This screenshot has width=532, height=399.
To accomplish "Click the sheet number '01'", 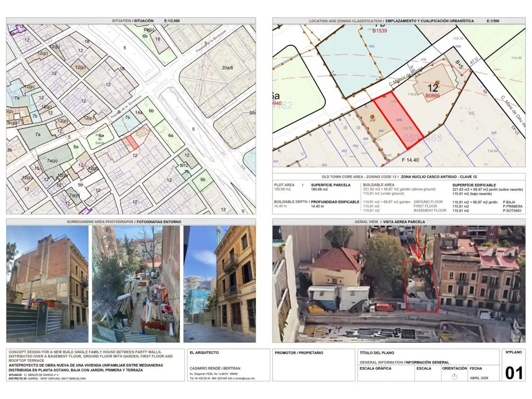I will click(x=514, y=373).
